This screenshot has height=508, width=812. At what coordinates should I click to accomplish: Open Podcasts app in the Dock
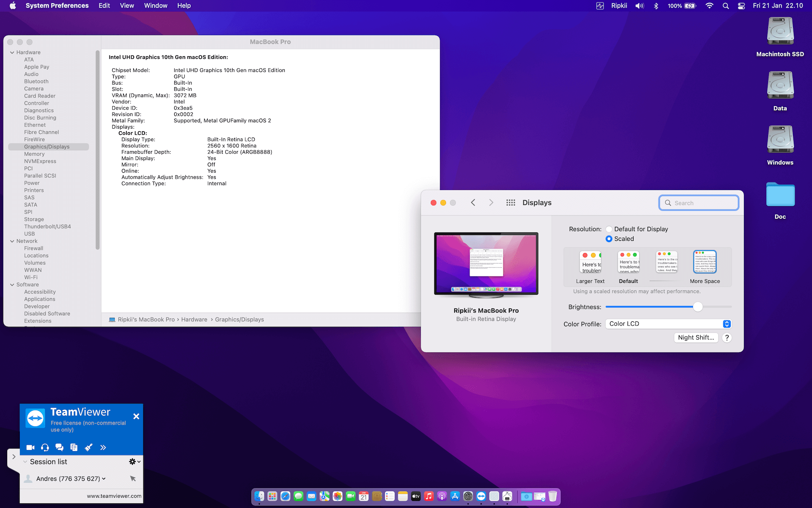[442, 496]
